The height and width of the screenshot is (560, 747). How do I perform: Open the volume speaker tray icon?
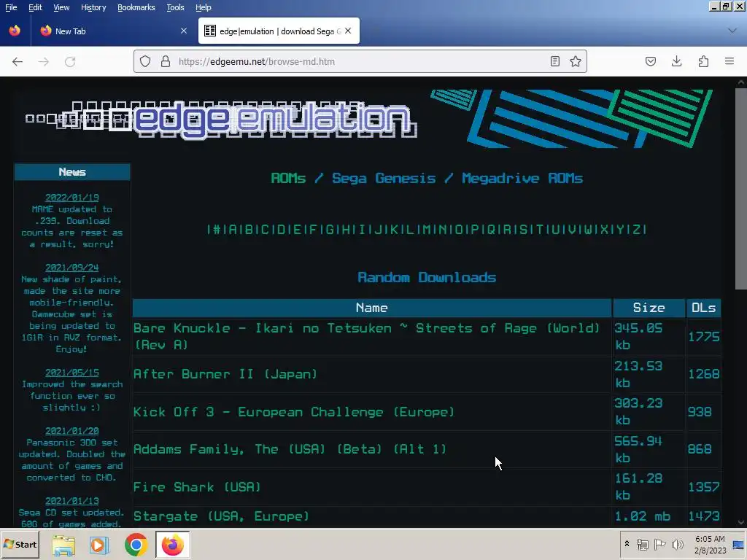pyautogui.click(x=677, y=544)
